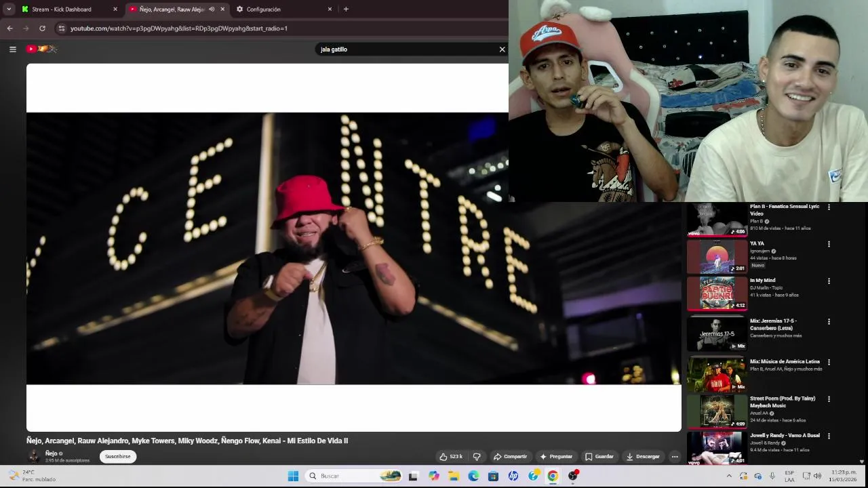
Task: Open the Windows Start menu
Action: coord(293,476)
